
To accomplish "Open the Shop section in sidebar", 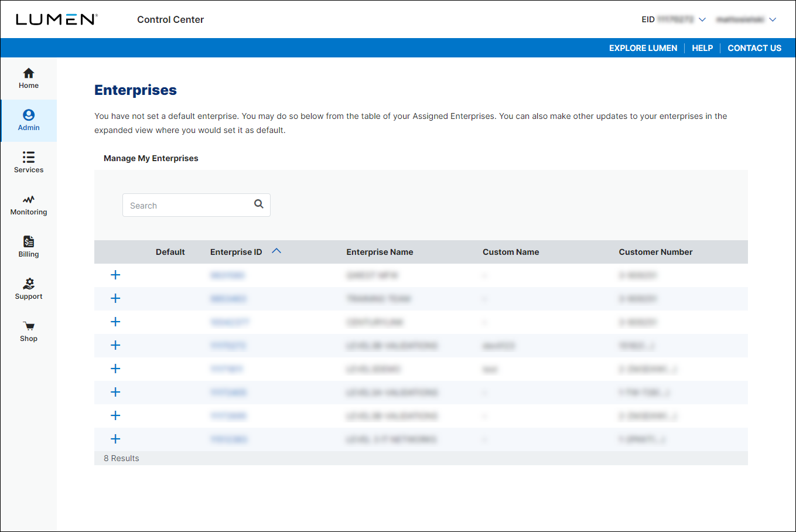I will click(29, 332).
